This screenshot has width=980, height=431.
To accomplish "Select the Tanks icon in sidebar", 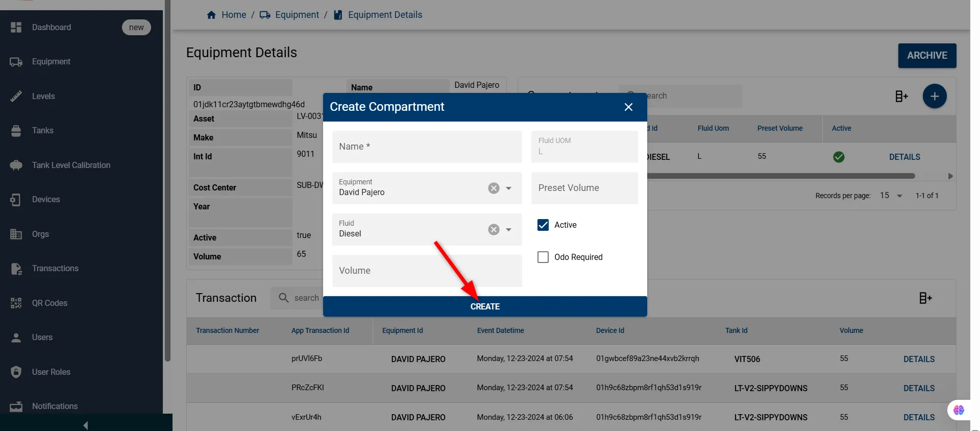I will click(16, 131).
